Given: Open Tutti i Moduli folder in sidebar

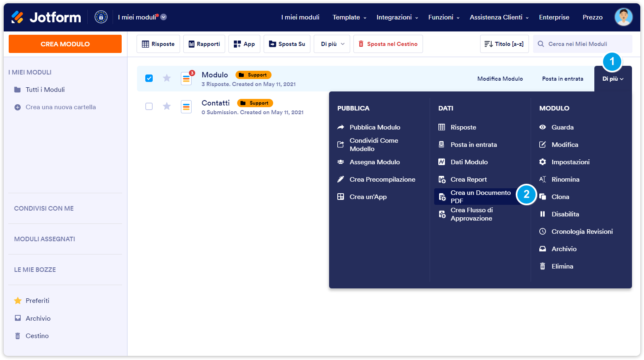Looking at the screenshot, I should pyautogui.click(x=45, y=90).
